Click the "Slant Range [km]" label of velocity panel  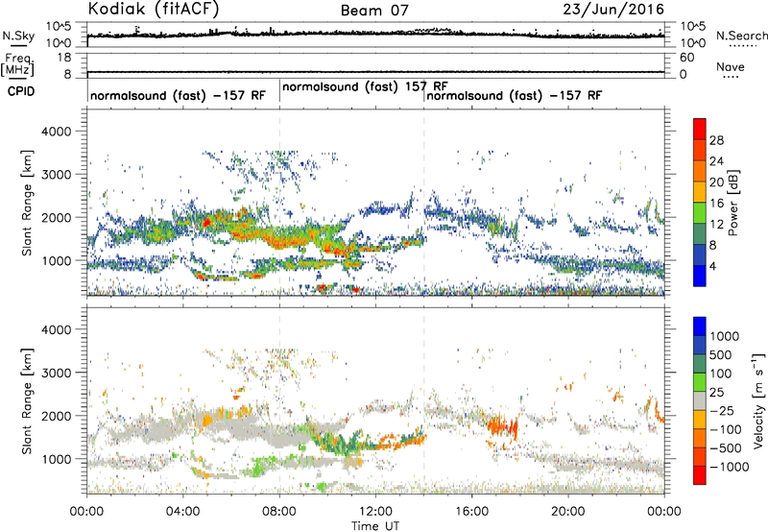pyautogui.click(x=27, y=401)
